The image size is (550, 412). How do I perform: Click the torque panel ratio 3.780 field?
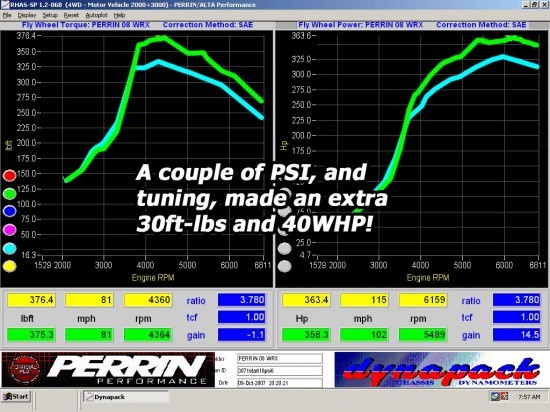[x=242, y=300]
